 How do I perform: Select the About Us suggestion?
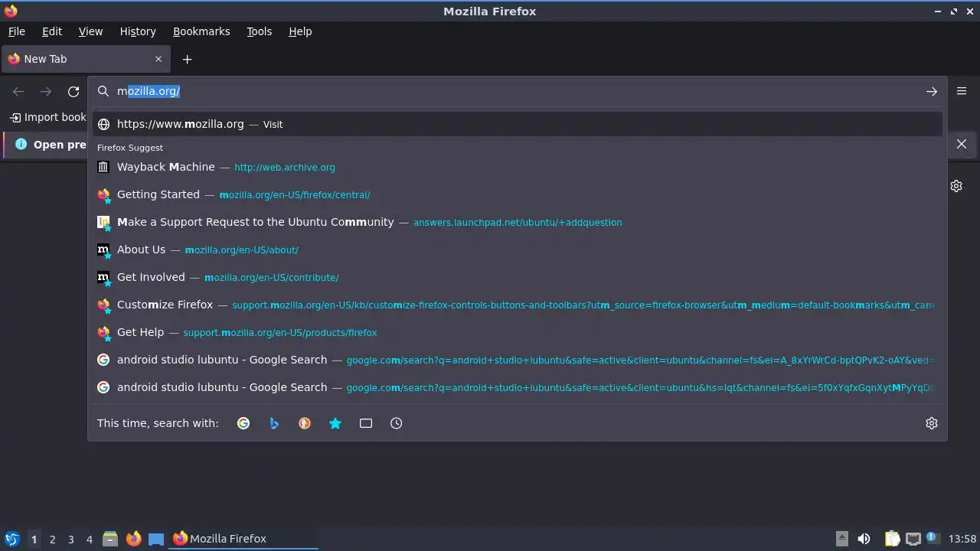click(x=518, y=249)
